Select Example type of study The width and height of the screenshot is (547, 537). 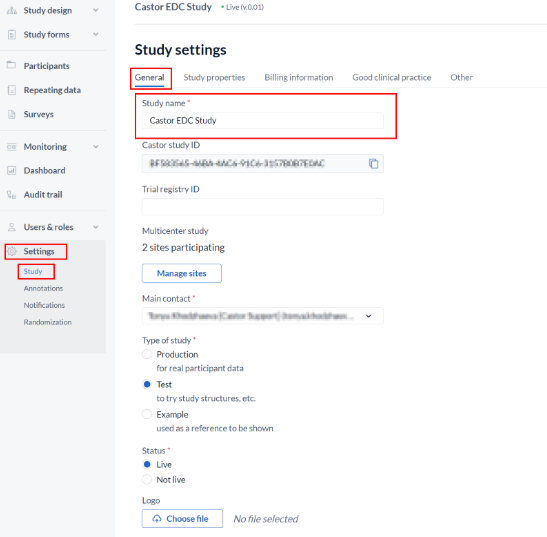[147, 414]
